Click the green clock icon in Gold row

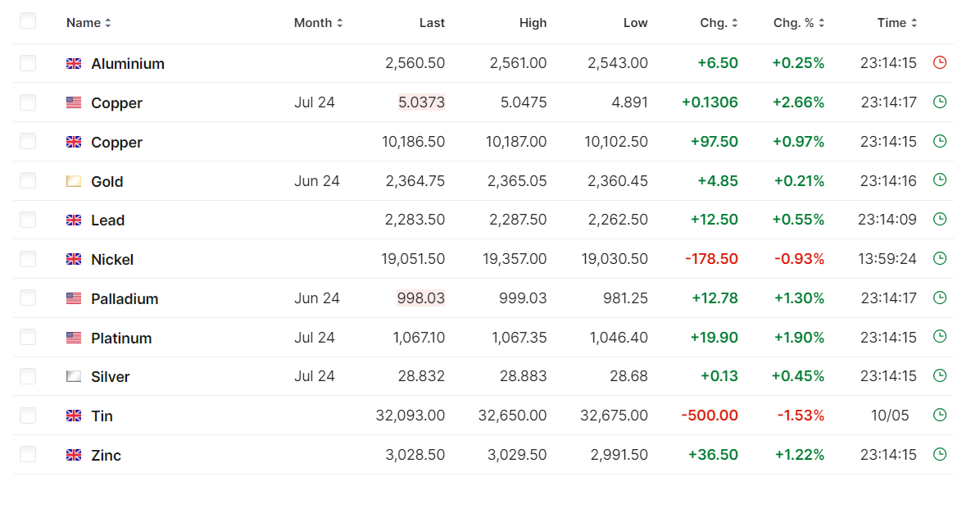click(x=940, y=180)
